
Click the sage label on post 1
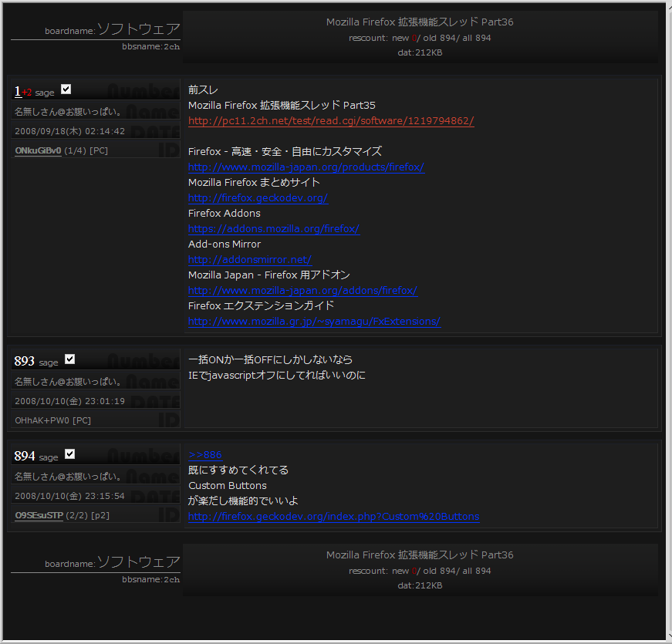pos(45,93)
